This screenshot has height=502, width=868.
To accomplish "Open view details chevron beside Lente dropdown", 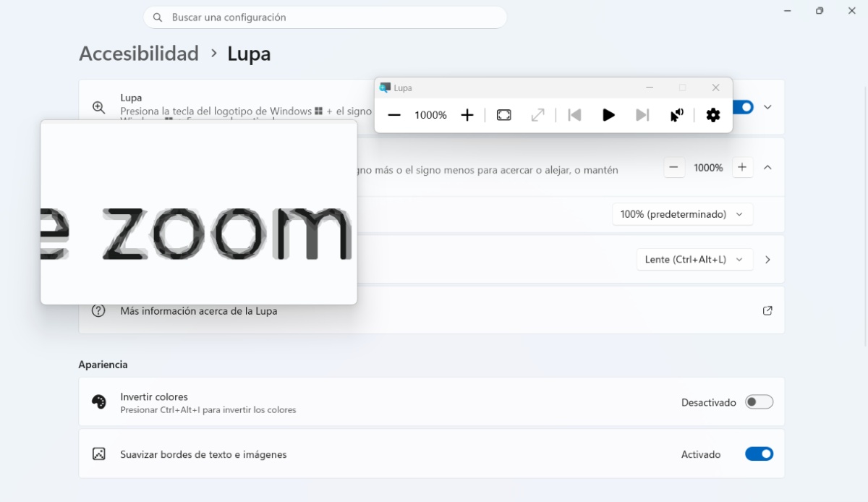I will [767, 259].
